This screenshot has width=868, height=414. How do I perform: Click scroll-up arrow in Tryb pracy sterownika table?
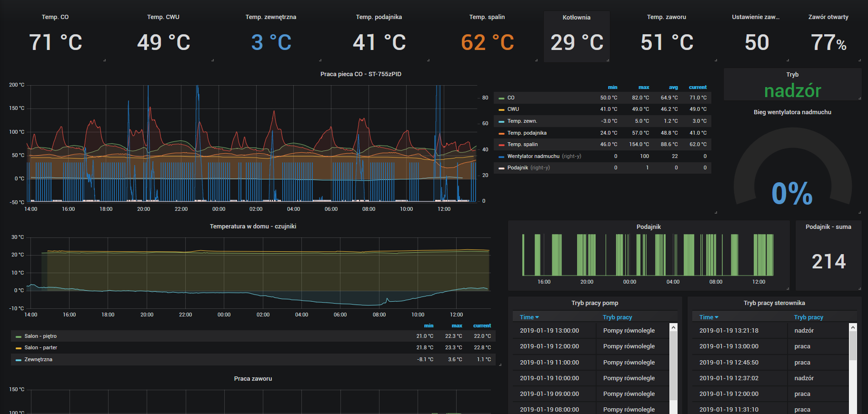click(853, 327)
